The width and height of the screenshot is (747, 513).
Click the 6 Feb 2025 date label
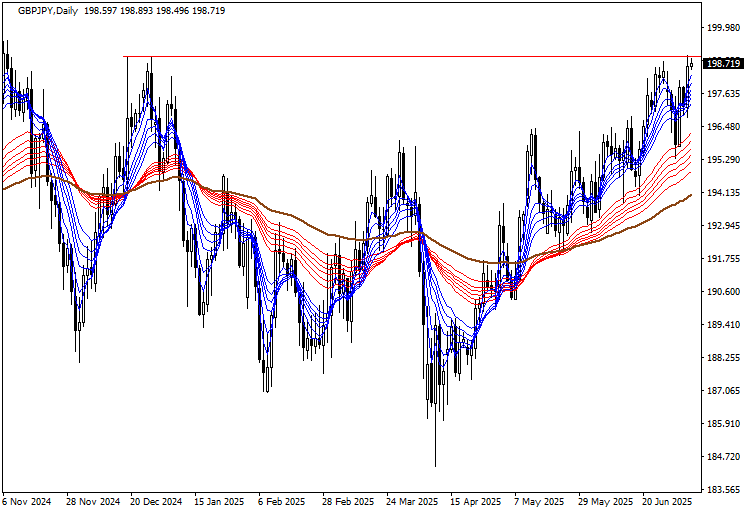[x=282, y=502]
